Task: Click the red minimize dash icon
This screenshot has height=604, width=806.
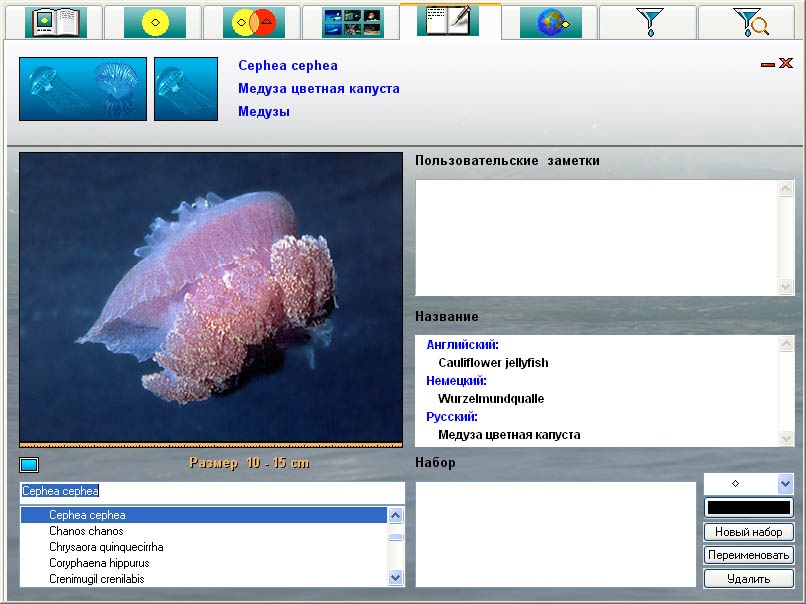Action: click(767, 65)
